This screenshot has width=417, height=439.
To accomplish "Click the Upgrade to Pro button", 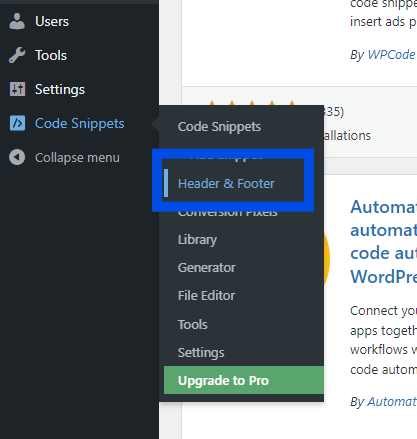I will coord(244,380).
